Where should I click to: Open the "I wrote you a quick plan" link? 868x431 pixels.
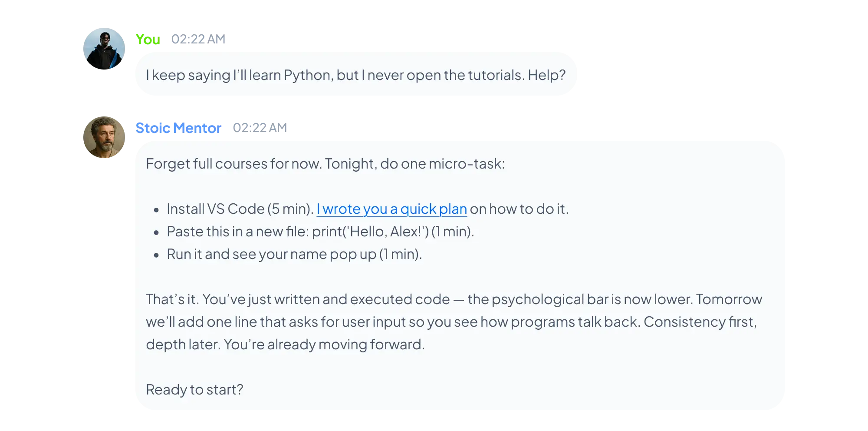pos(391,209)
